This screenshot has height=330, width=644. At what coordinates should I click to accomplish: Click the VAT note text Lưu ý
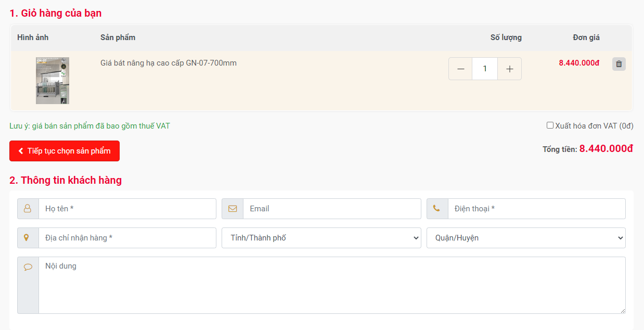pos(89,126)
